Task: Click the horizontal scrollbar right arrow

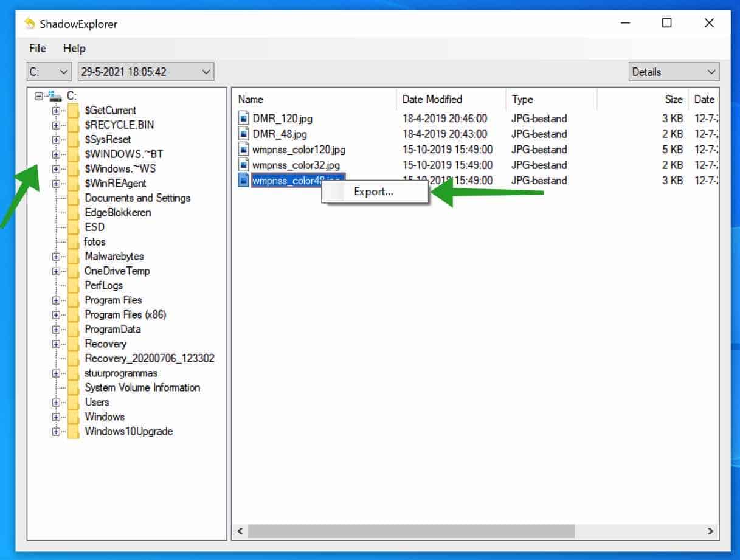Action: (x=710, y=531)
